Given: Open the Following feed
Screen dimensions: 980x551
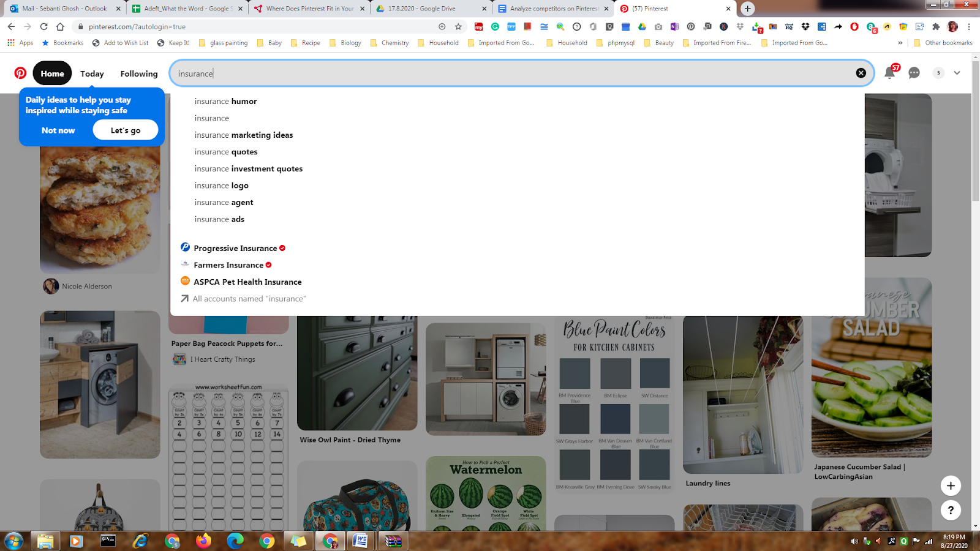Looking at the screenshot, I should pos(139,73).
